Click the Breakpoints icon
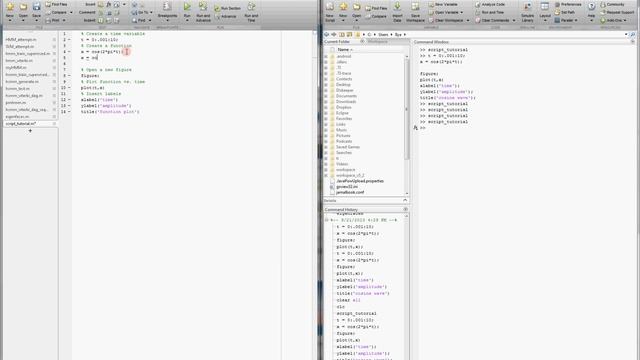The width and height of the screenshot is (640, 360). (x=167, y=7)
